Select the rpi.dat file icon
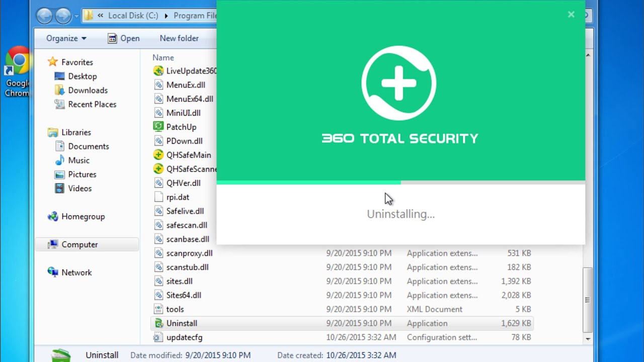This screenshot has height=362, width=644. click(x=158, y=197)
